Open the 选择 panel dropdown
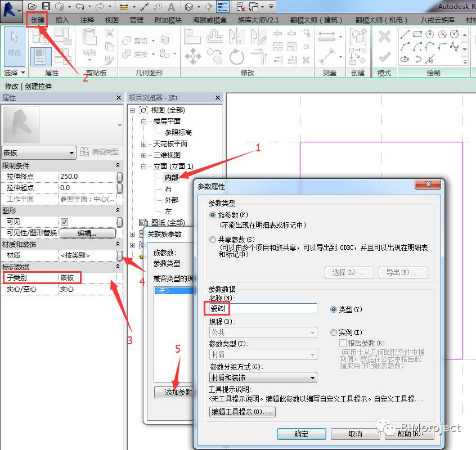 pos(14,73)
